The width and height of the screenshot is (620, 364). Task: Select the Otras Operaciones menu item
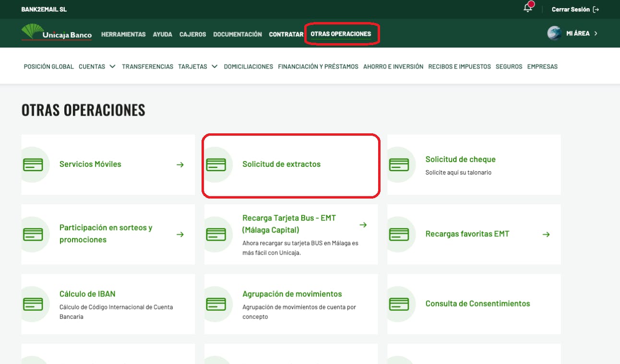(x=341, y=34)
